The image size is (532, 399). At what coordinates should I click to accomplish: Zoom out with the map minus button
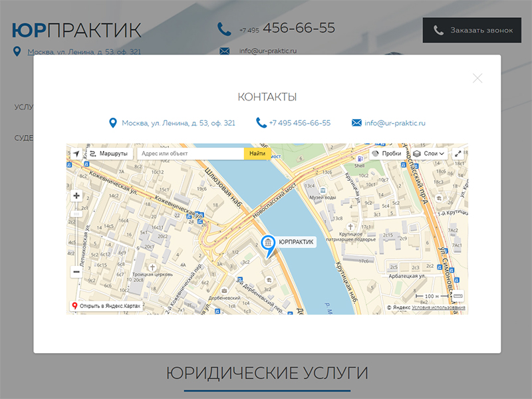76,271
